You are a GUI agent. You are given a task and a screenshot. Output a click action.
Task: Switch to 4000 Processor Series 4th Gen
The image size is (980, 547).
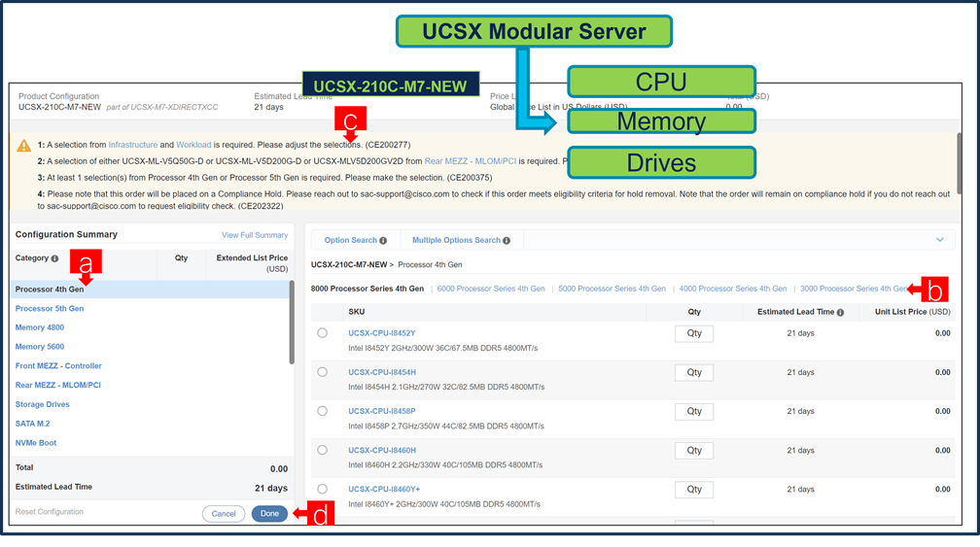732,289
